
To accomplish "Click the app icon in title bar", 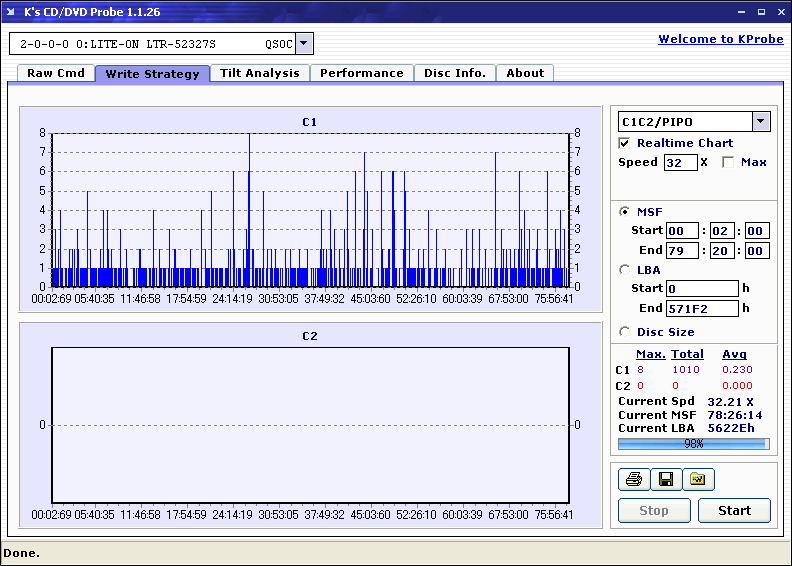I will (11, 12).
